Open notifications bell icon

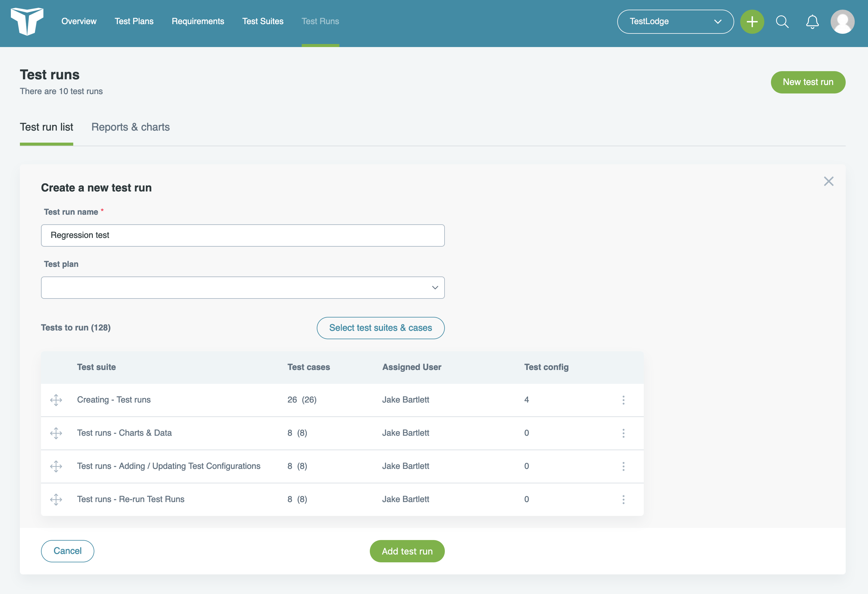pyautogui.click(x=812, y=22)
